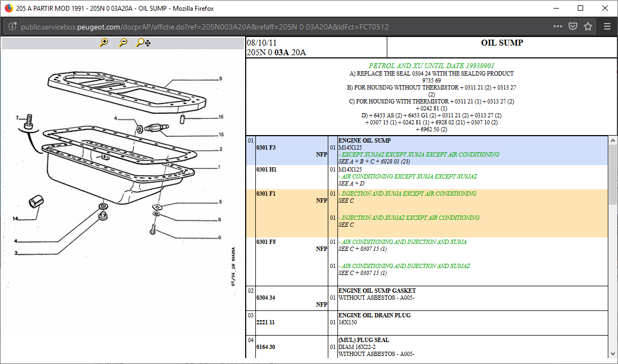The image size is (618, 364).
Task: Click diagram callout number 9
Action: point(220,78)
